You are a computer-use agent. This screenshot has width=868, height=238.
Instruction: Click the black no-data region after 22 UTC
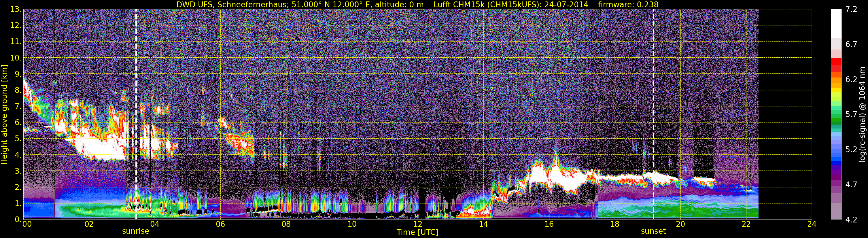coord(785,114)
